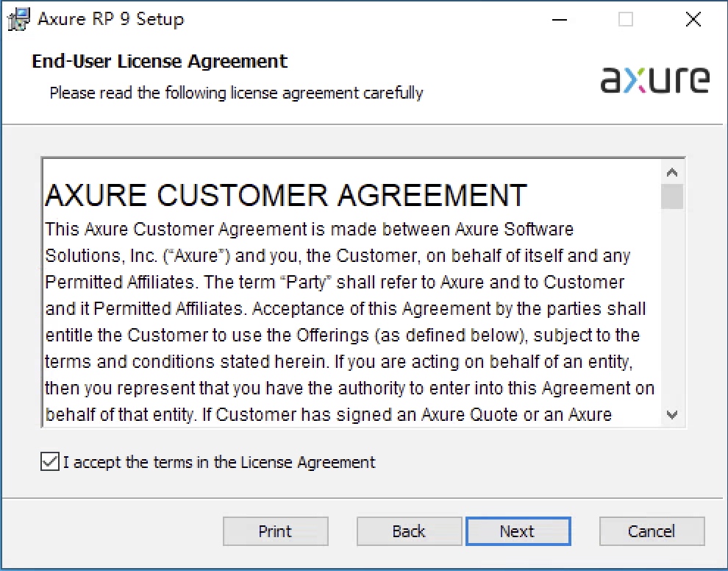The height and width of the screenshot is (571, 728).
Task: Click the Axure logo in the header
Action: coord(654,79)
